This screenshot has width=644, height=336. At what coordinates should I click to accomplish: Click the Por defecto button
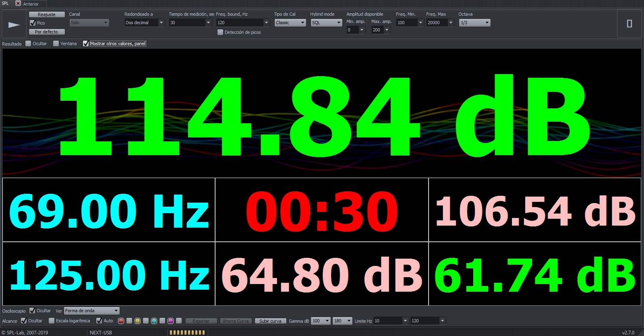tap(47, 32)
